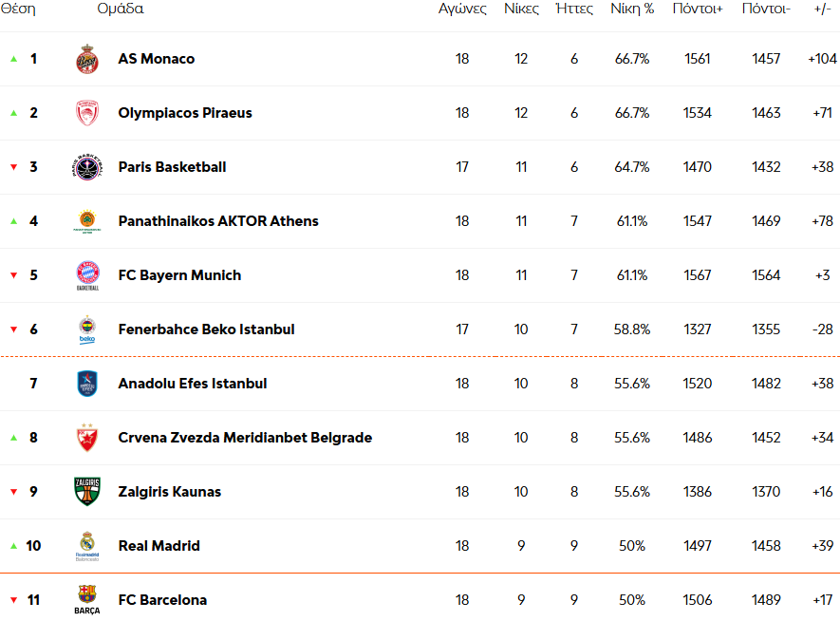Sort table by Νίκες column header
This screenshot has width=840, height=621.
click(x=521, y=9)
